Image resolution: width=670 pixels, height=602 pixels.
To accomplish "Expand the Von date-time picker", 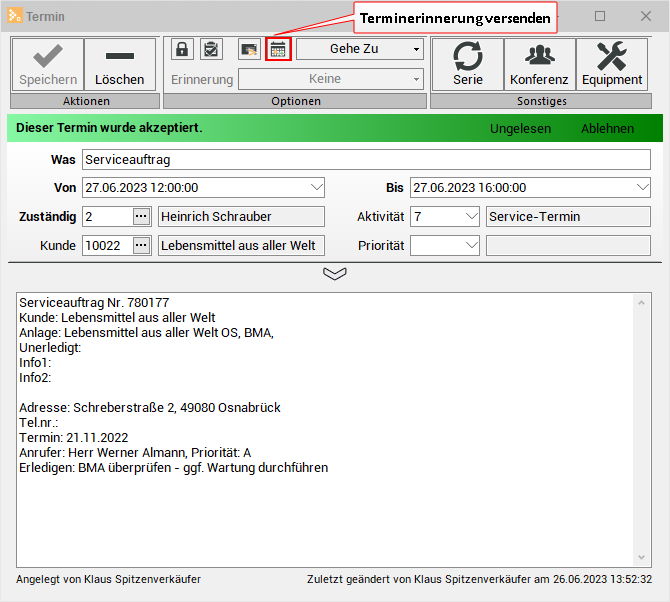I will 317,188.
